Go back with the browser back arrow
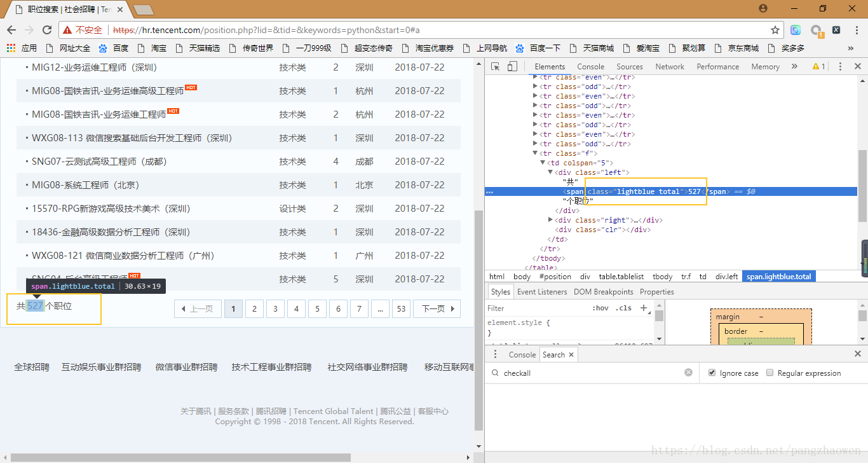Image resolution: width=868 pixels, height=463 pixels. pyautogui.click(x=11, y=30)
